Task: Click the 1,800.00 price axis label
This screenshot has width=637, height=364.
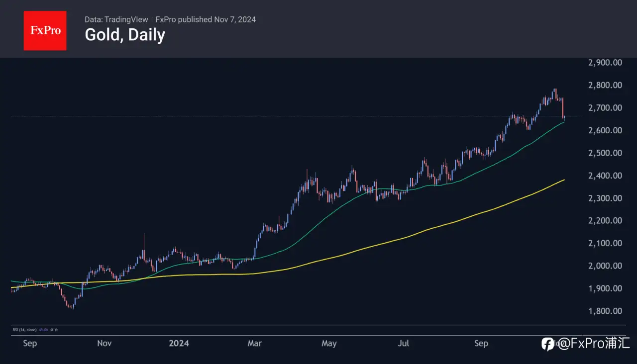Action: pos(605,311)
